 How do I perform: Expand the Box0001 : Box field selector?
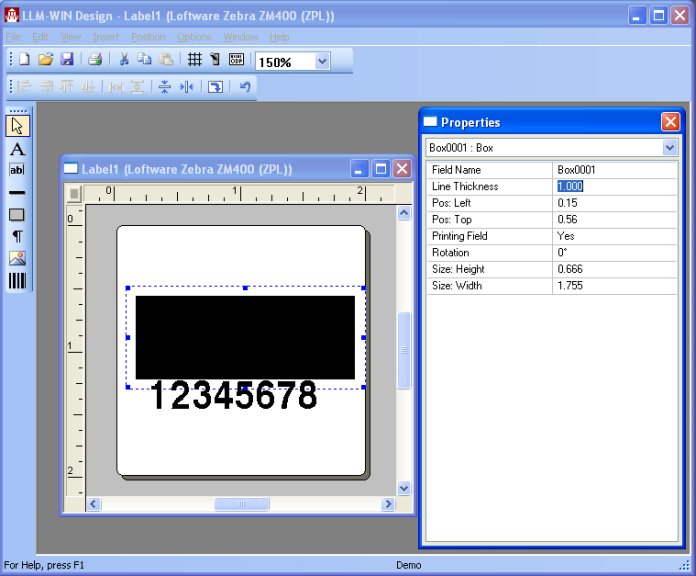[x=669, y=147]
